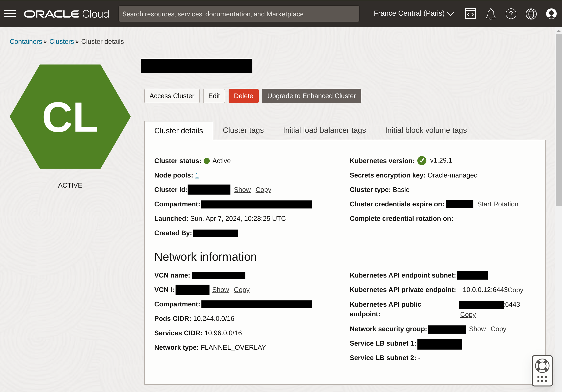Click the Kubernetes version green checkmark

(422, 161)
